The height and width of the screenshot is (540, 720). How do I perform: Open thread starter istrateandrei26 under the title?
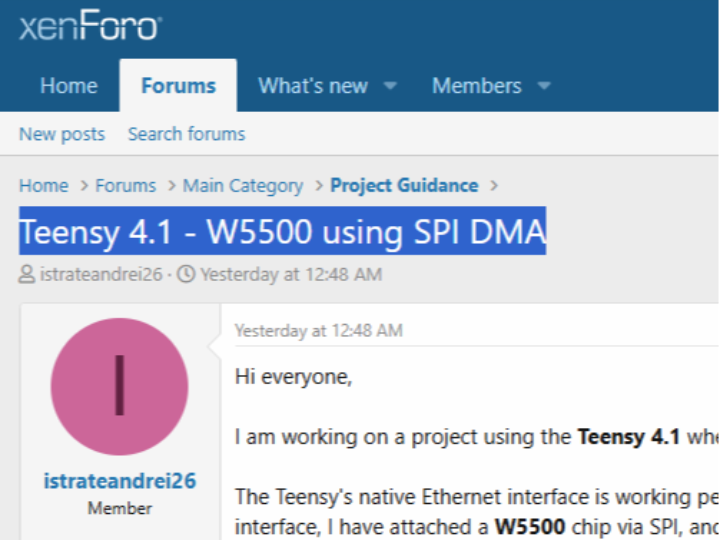pos(101,274)
